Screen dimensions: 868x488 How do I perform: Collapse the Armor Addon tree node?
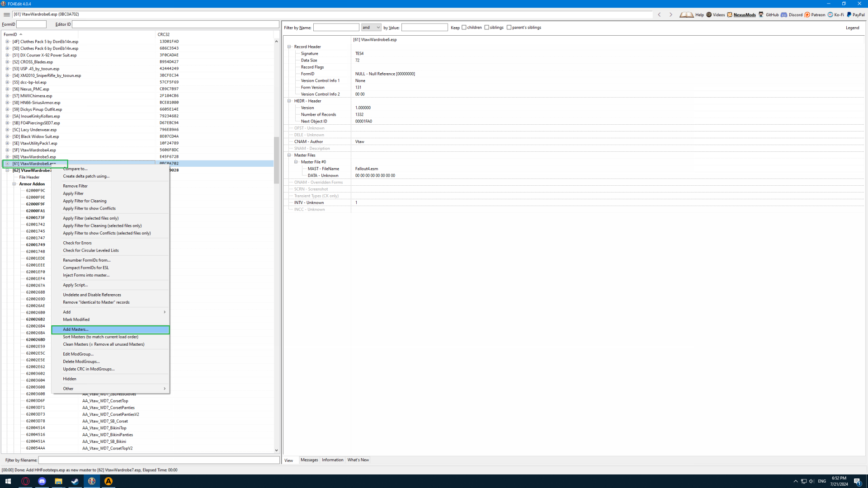pyautogui.click(x=14, y=184)
